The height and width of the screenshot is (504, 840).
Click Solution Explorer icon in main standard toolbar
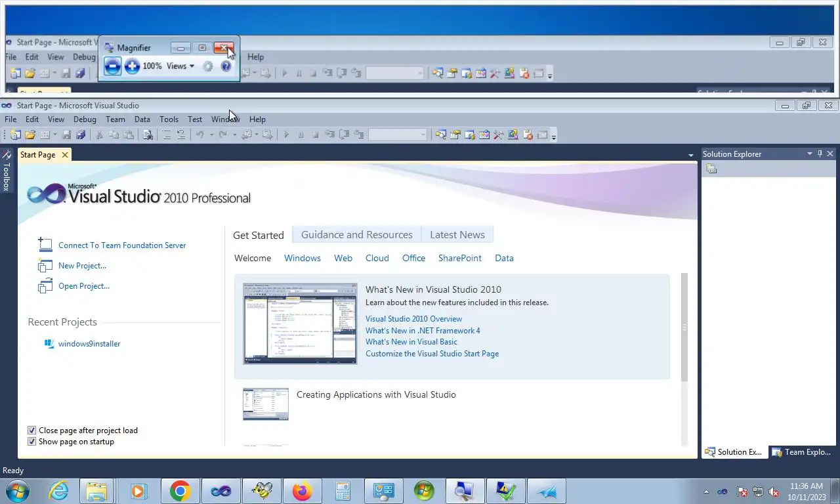441,135
